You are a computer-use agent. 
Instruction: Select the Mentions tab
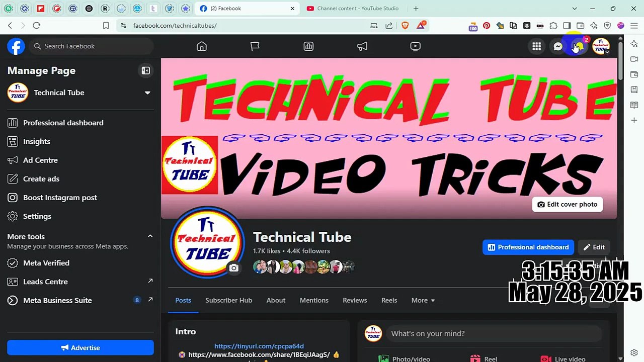click(314, 300)
